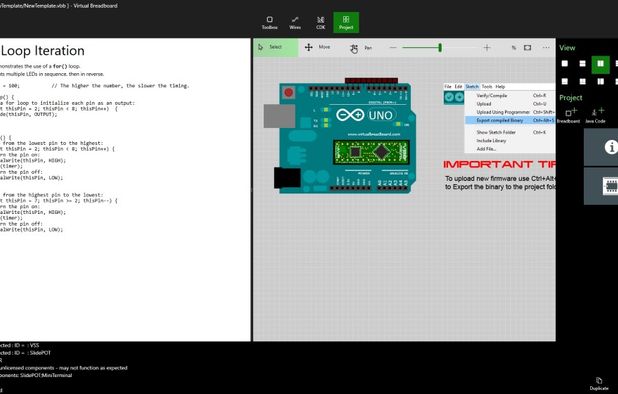The width and height of the screenshot is (618, 394).
Task: Click the 'IMPORTANT TIP' red text
Action: 499,164
